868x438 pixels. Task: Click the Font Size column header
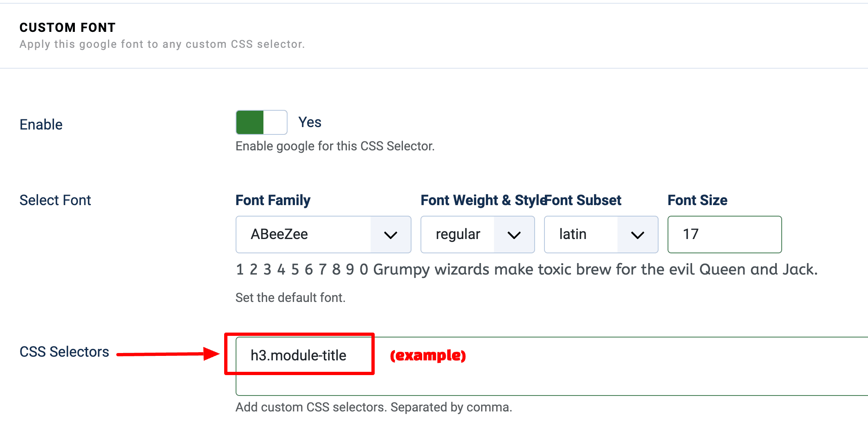click(697, 200)
